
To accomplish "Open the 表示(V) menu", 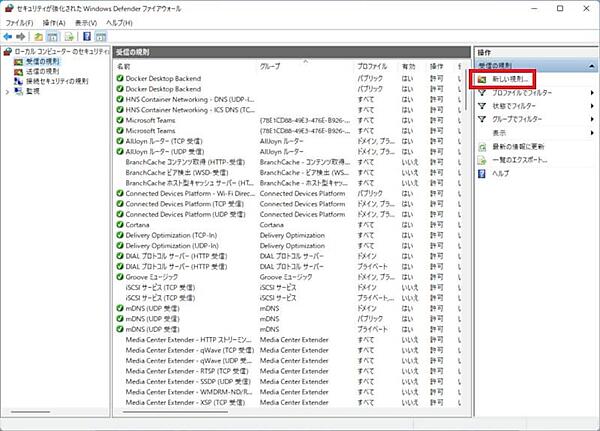I will 86,23.
